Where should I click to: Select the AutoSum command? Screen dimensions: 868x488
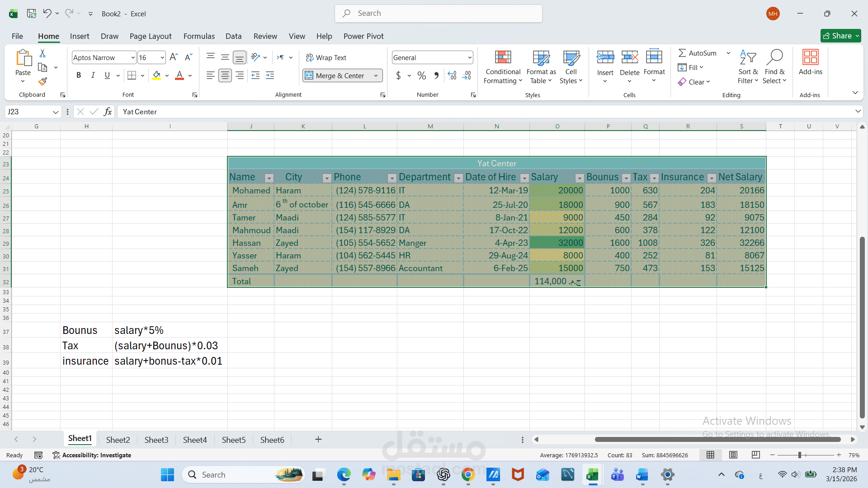coord(697,53)
